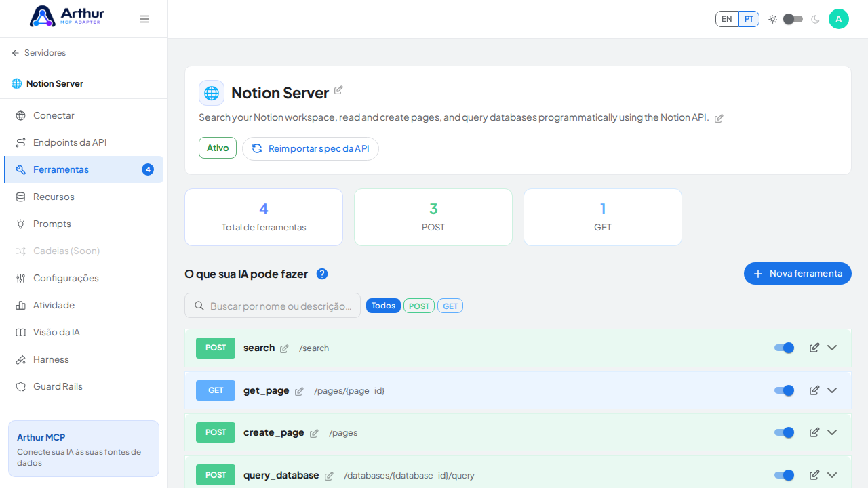The width and height of the screenshot is (868, 488).
Task: Filter tools by GET chip
Action: pos(450,306)
